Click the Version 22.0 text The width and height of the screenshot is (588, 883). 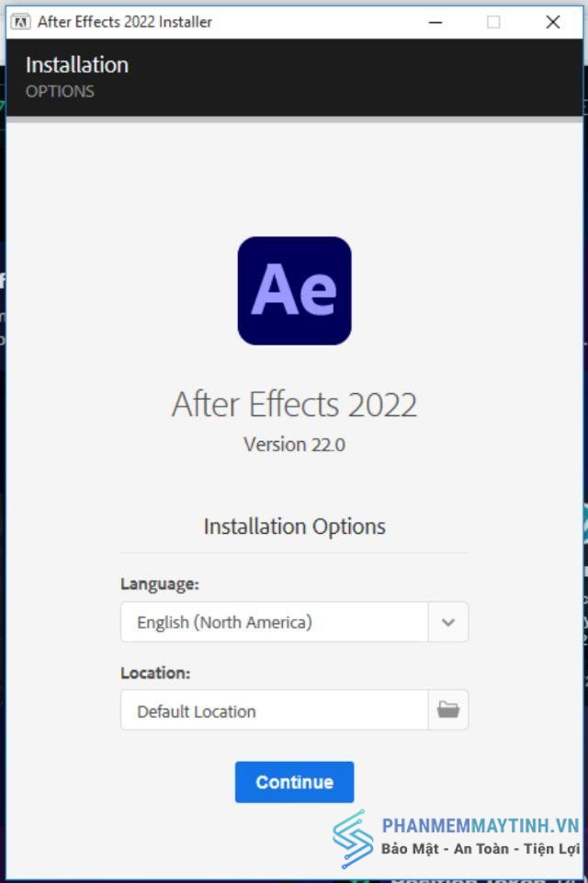(x=295, y=445)
